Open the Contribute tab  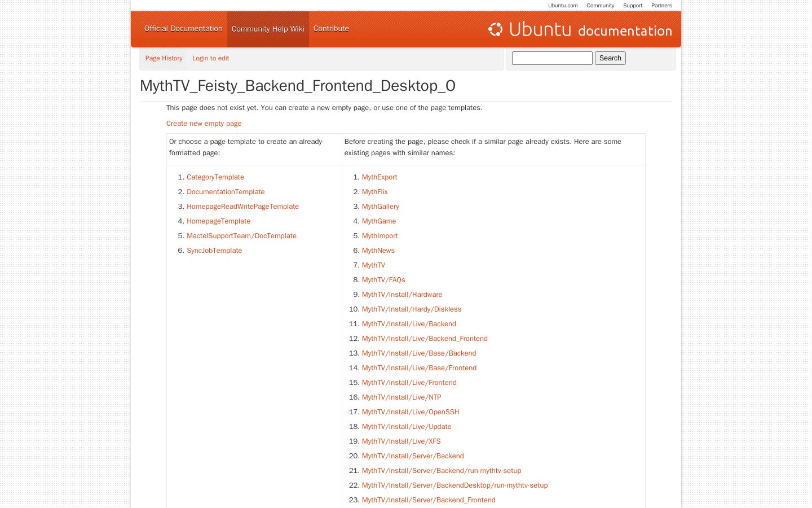pos(331,29)
